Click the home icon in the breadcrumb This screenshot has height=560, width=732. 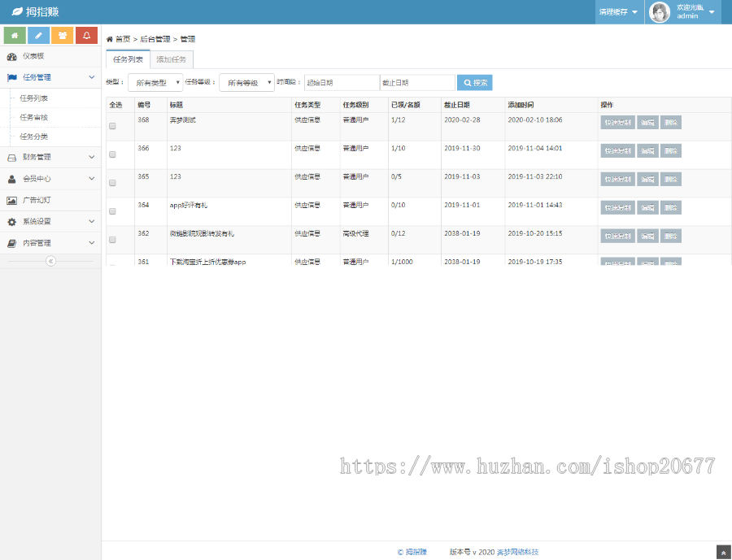point(110,39)
